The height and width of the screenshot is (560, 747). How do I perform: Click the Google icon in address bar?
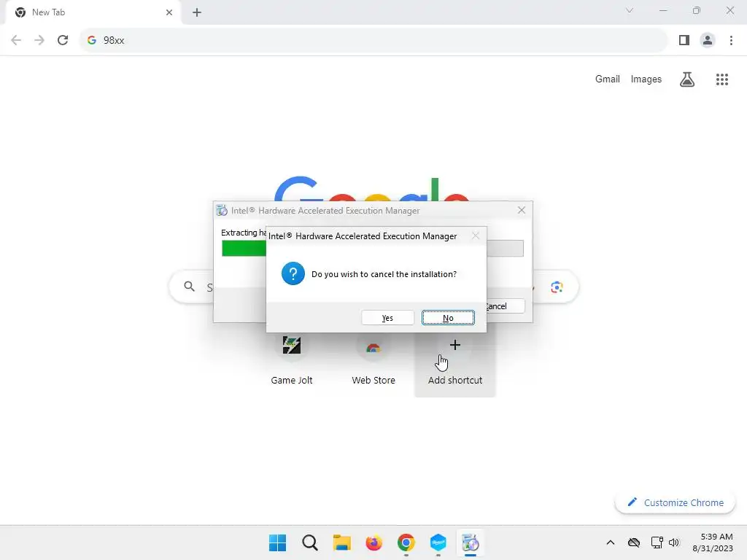[x=92, y=40]
